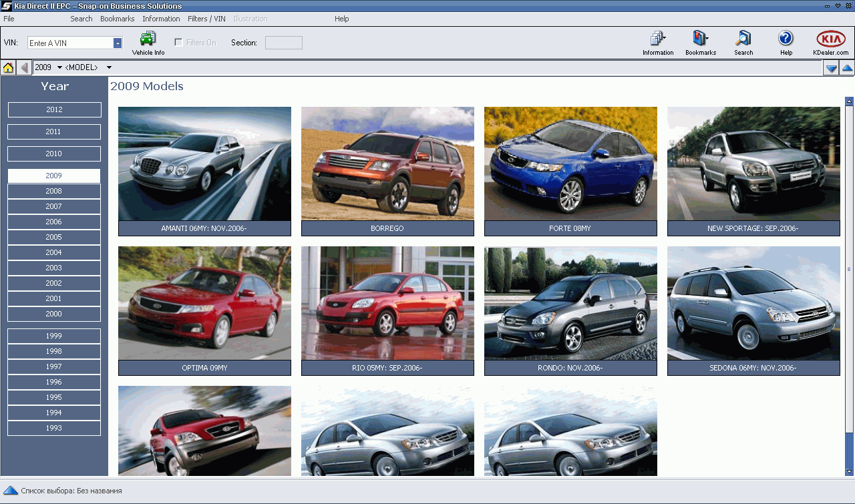Image resolution: width=855 pixels, height=504 pixels.
Task: Select year 1994 in sidebar
Action: [x=54, y=413]
